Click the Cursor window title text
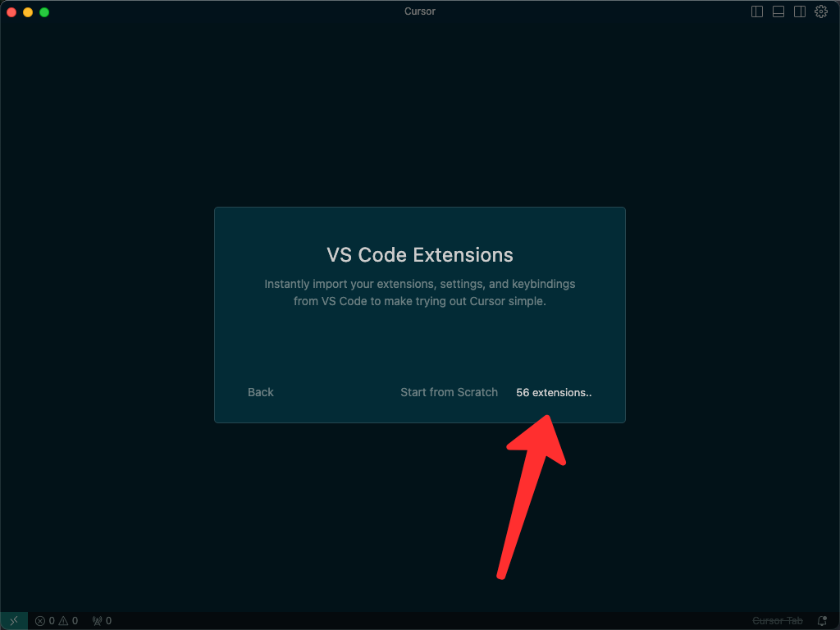Screen dimensions: 840x630 click(x=420, y=11)
